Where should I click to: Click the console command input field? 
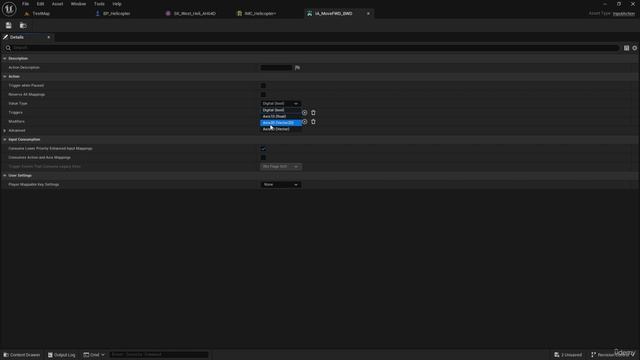(159, 355)
